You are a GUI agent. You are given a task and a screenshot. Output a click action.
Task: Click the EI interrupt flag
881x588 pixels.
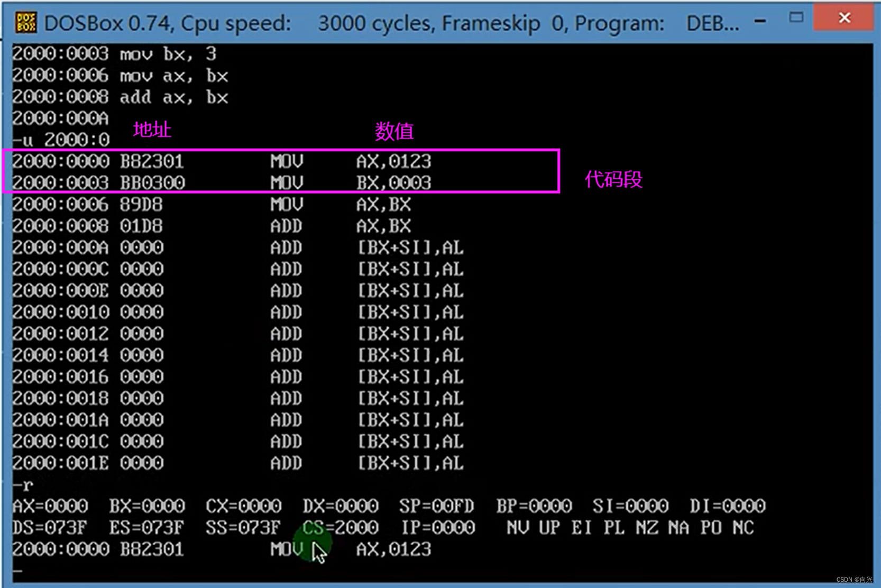[582, 528]
